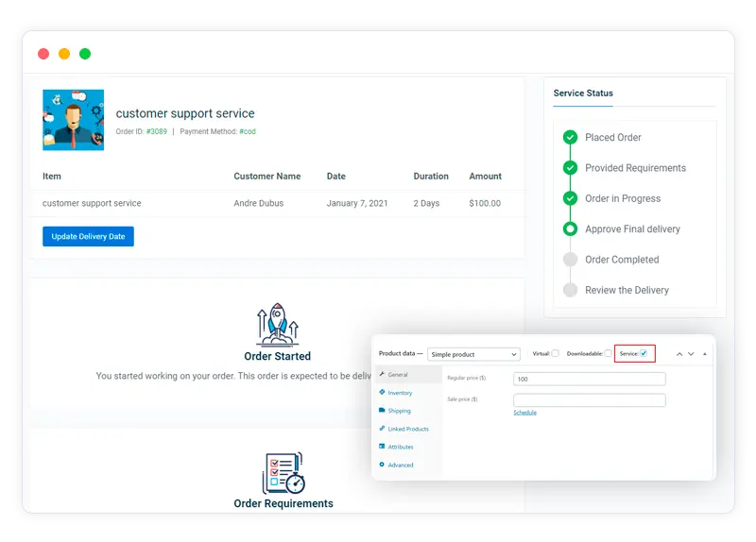Click the Review the Delivery status dot

pyautogui.click(x=570, y=291)
